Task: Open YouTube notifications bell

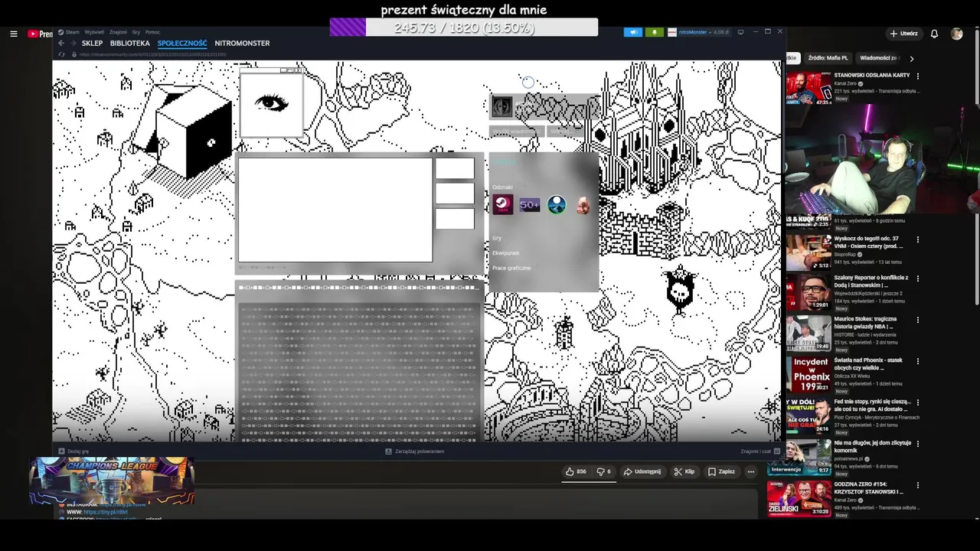Action: [934, 34]
